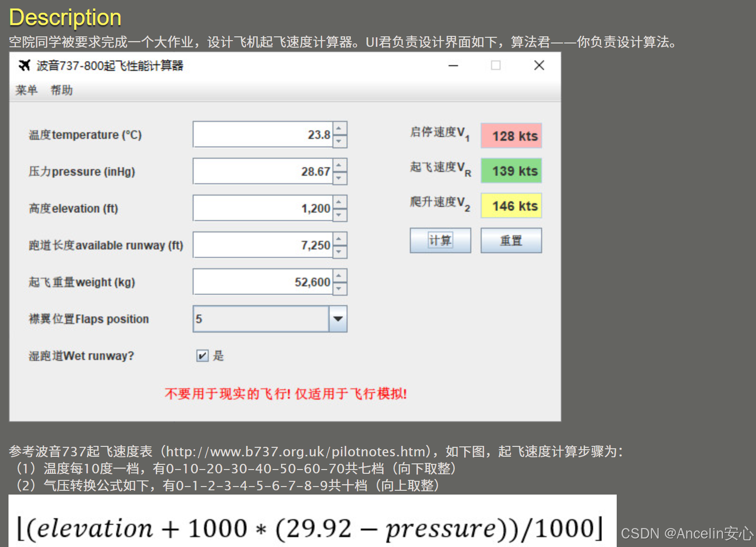The height and width of the screenshot is (547, 756).
Task: Increase elevation with the up arrow
Action: pyautogui.click(x=340, y=202)
